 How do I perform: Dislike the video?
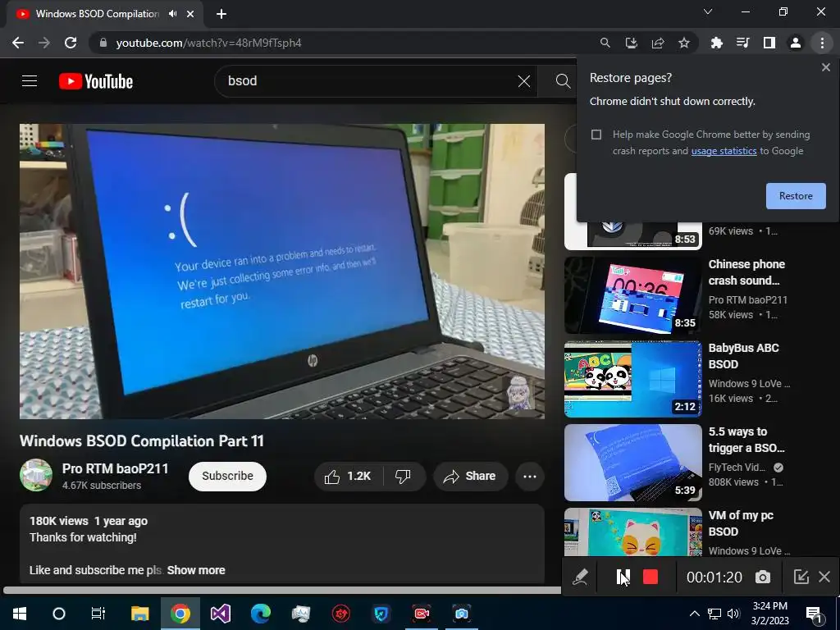pos(403,477)
